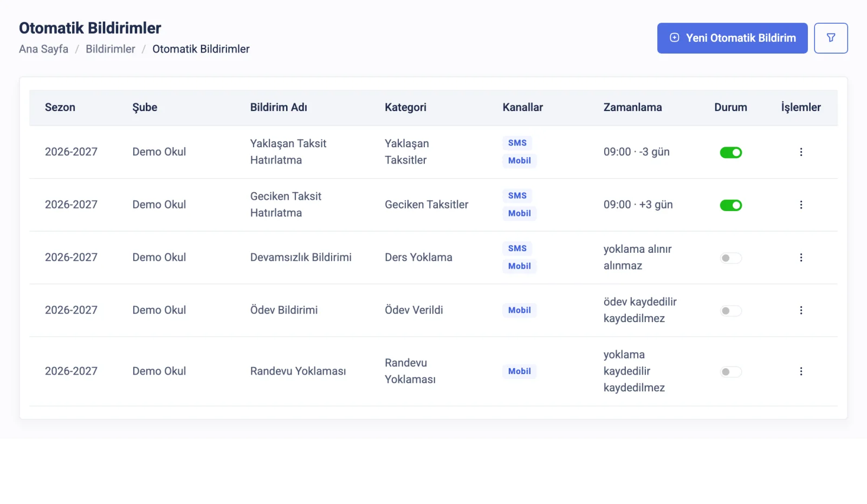Click the 09:00 · -3 gün timing

(x=637, y=152)
